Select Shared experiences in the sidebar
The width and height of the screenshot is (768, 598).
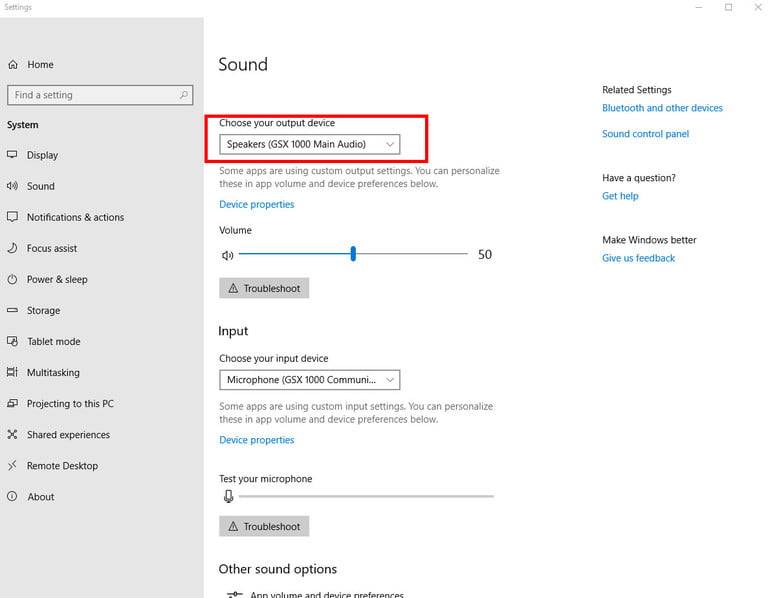68,435
